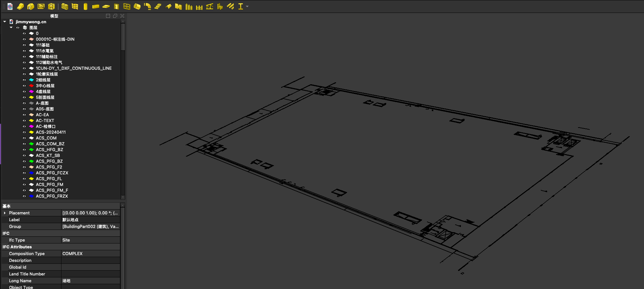Click the Truss tool icon
This screenshot has height=289, width=644.
pyautogui.click(x=210, y=6)
